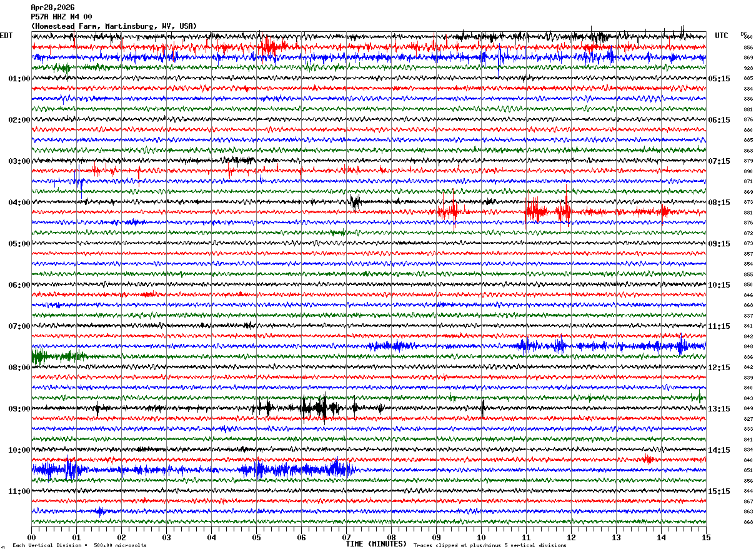The width and height of the screenshot is (756, 554).
Task: Click the DC column header
Action: click(744, 33)
